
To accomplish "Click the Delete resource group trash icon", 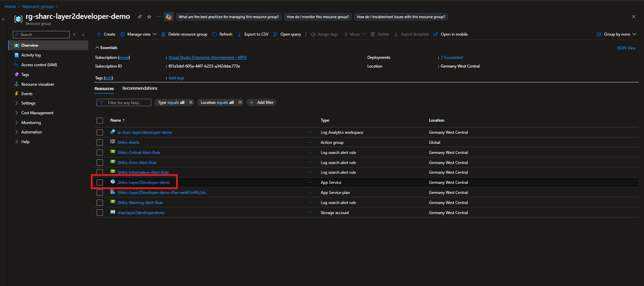I will click(163, 34).
